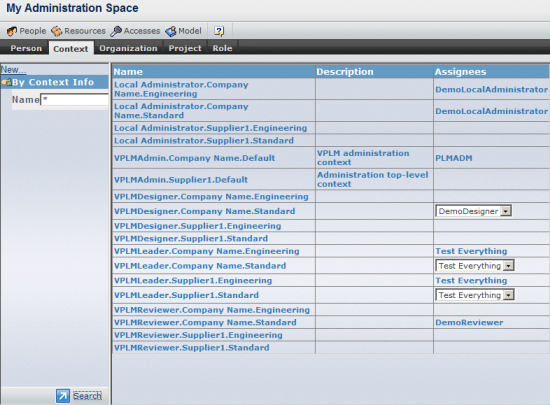Click the By Context Info header icon
This screenshot has width=550, height=405.
6,82
